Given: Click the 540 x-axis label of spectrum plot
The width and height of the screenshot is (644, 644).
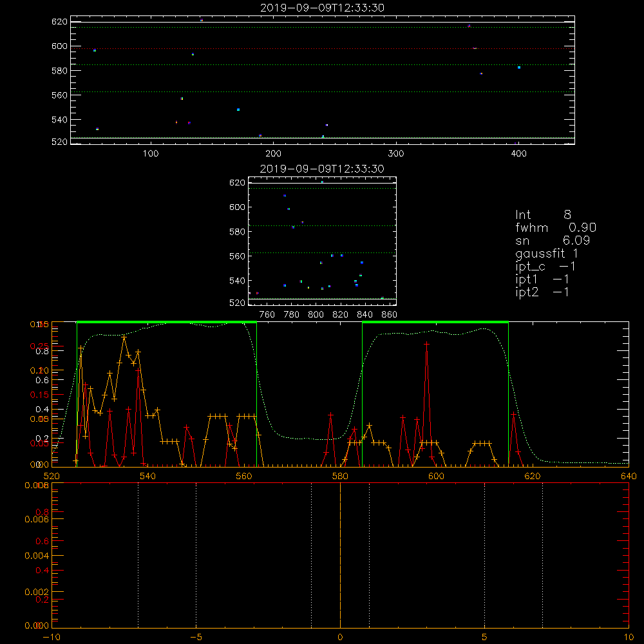Looking at the screenshot, I should point(148,476).
